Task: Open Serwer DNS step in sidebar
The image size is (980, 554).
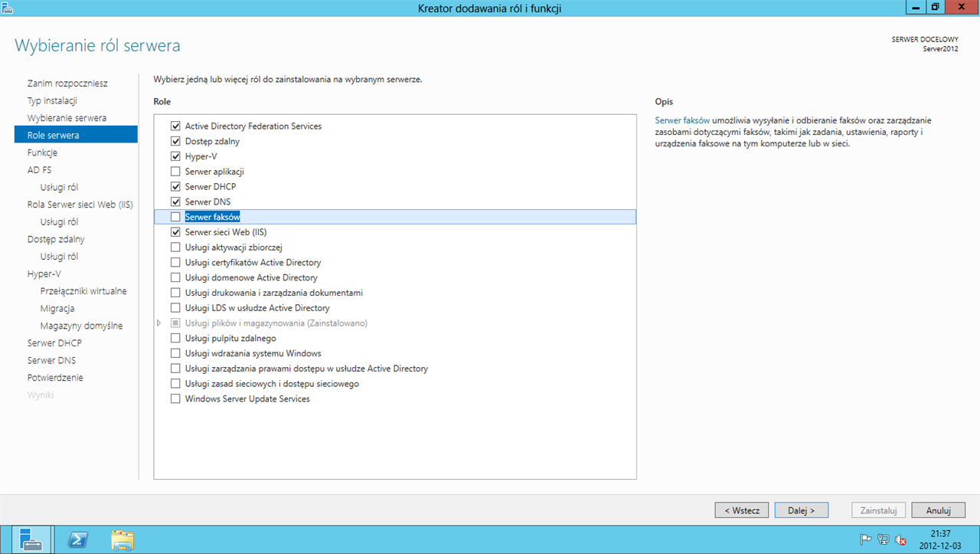Action: (51, 360)
